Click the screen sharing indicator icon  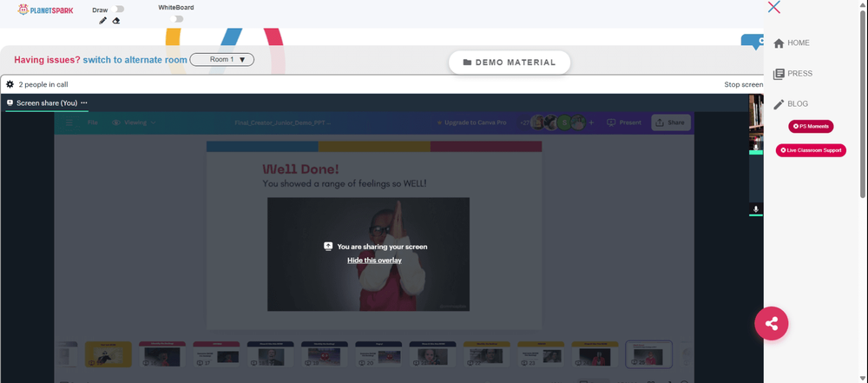pos(328,246)
